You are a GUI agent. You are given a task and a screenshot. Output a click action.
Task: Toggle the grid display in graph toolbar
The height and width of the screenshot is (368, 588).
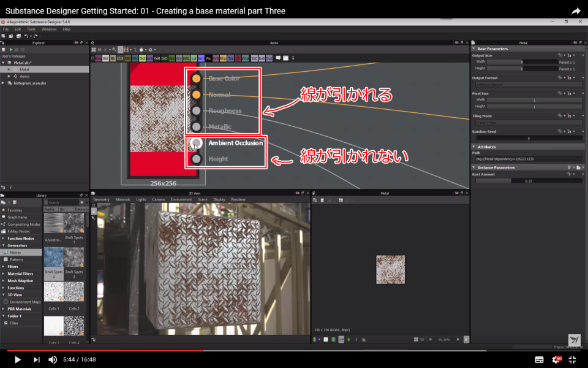pyautogui.click(x=127, y=50)
